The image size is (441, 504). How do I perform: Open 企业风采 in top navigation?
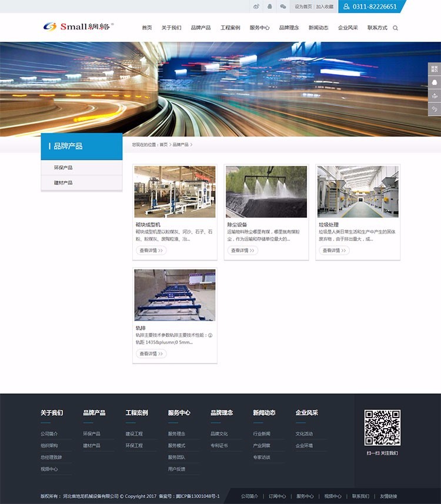coord(348,28)
